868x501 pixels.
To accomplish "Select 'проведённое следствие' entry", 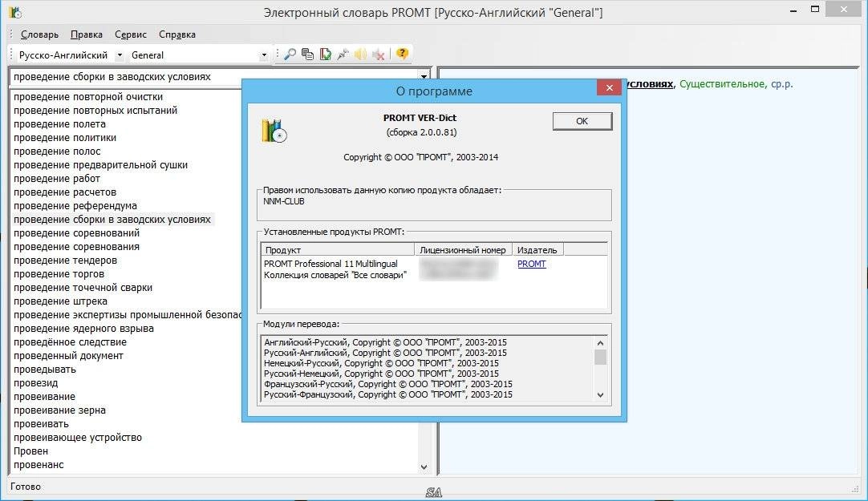I will [x=70, y=342].
